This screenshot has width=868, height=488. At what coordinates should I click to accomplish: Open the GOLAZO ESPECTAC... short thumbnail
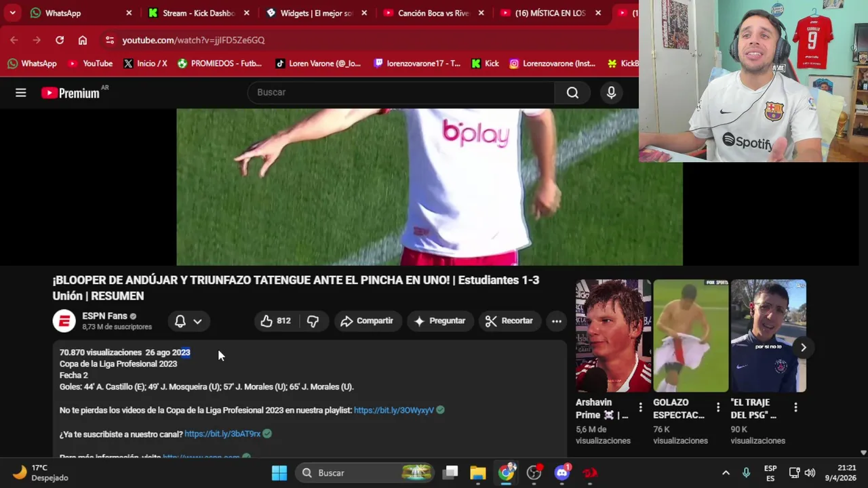pos(690,335)
